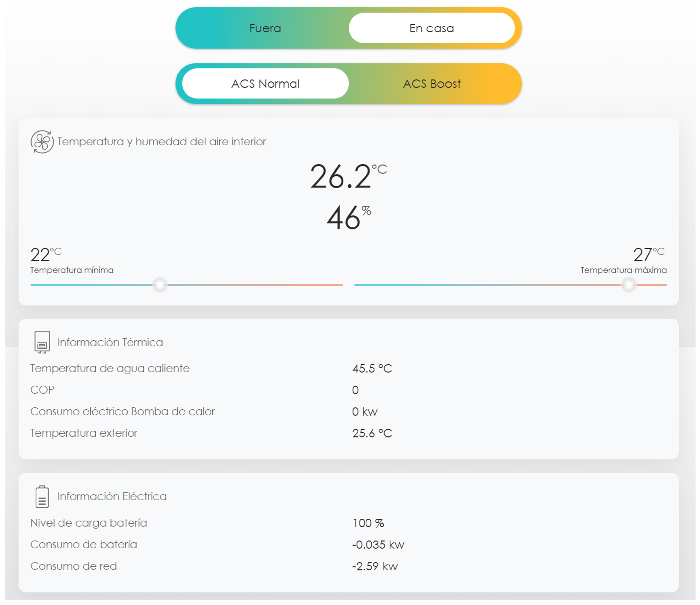Select the En casa option
Viewport: 700px width, 605px height.
(431, 28)
